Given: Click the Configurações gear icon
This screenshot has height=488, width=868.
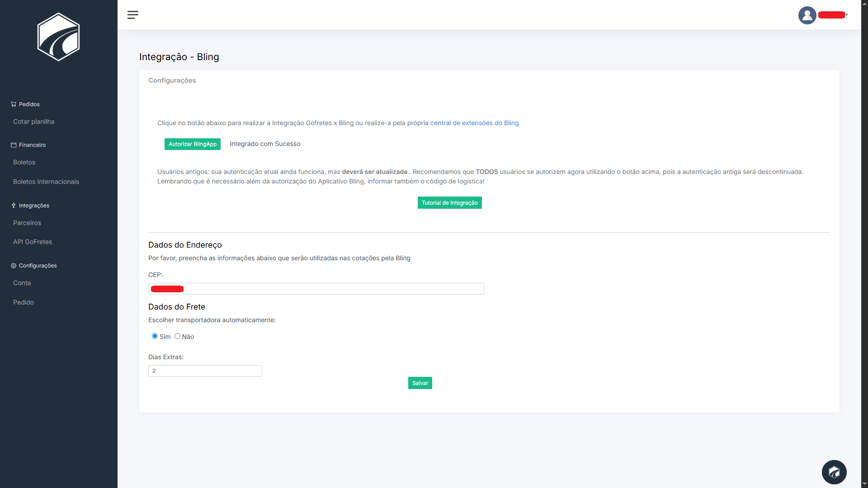Looking at the screenshot, I should (x=14, y=266).
